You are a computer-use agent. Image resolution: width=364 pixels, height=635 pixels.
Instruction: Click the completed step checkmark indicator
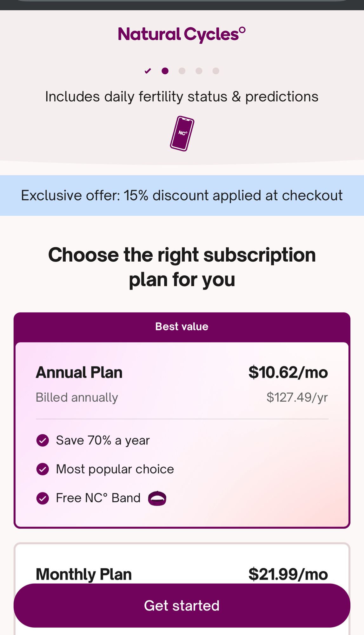coord(148,71)
